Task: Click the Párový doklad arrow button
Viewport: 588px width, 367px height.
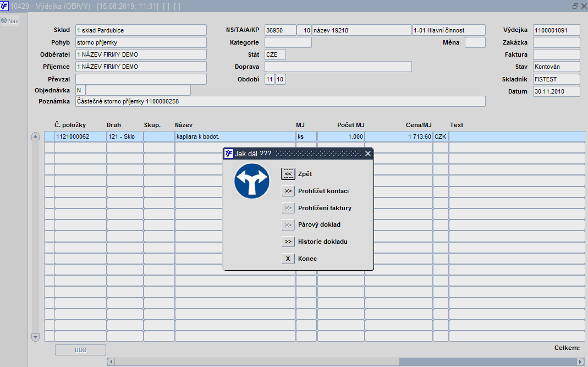Action: point(288,225)
